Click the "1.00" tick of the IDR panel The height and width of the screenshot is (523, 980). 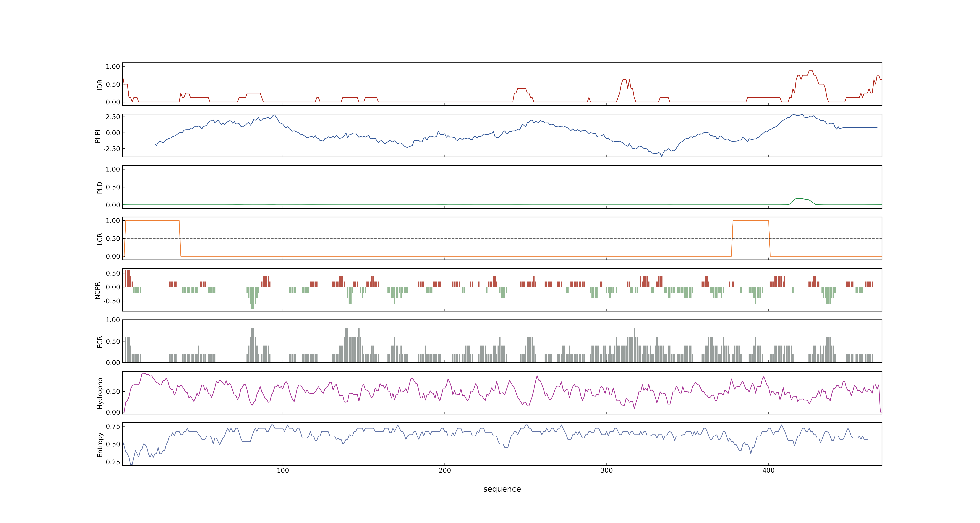pyautogui.click(x=113, y=67)
